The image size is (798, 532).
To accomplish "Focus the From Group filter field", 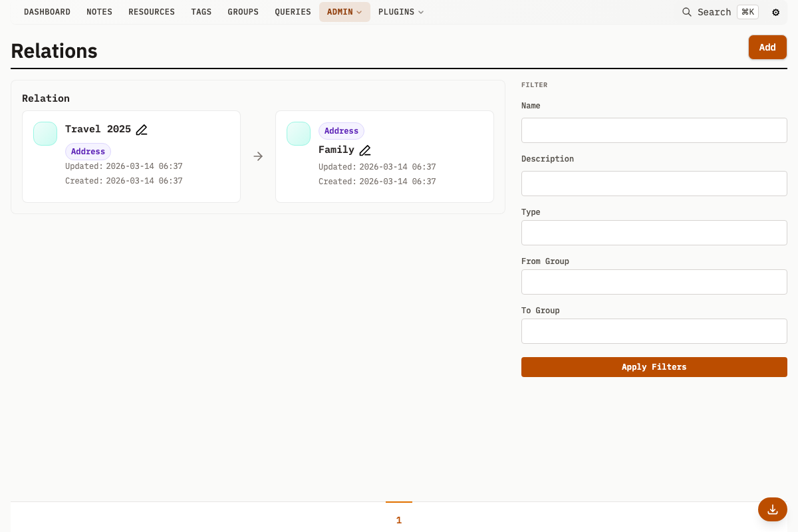I will pos(654,282).
